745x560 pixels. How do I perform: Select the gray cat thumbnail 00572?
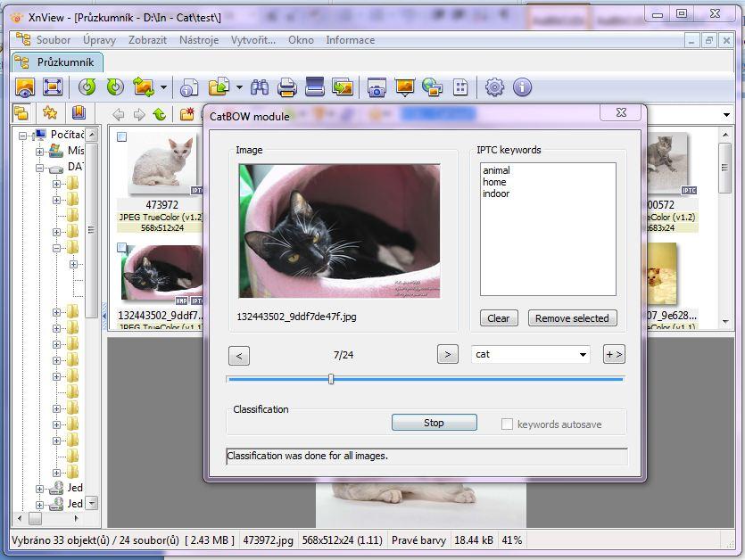[x=666, y=163]
